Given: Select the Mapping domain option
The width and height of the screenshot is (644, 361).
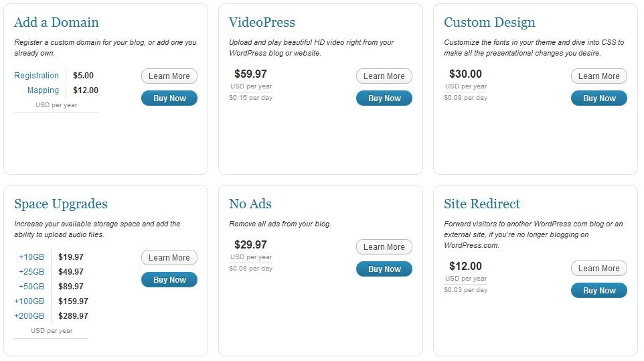Looking at the screenshot, I should pyautogui.click(x=43, y=90).
